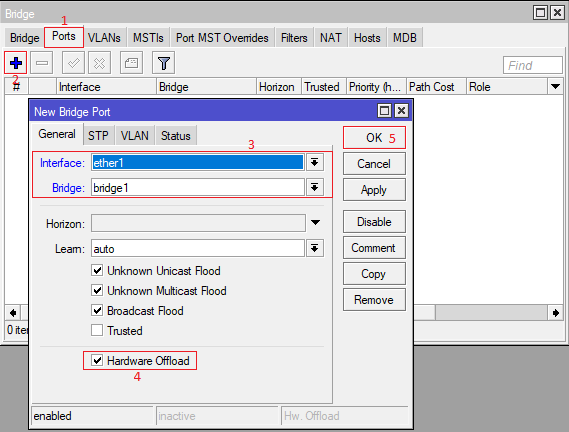Sort by Trusted column header
Image resolution: width=569 pixels, height=432 pixels.
[324, 87]
